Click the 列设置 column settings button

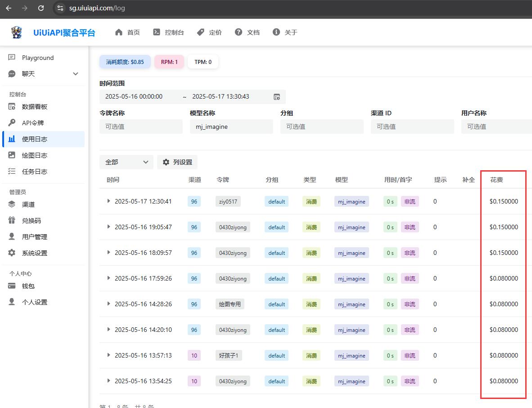(x=177, y=162)
